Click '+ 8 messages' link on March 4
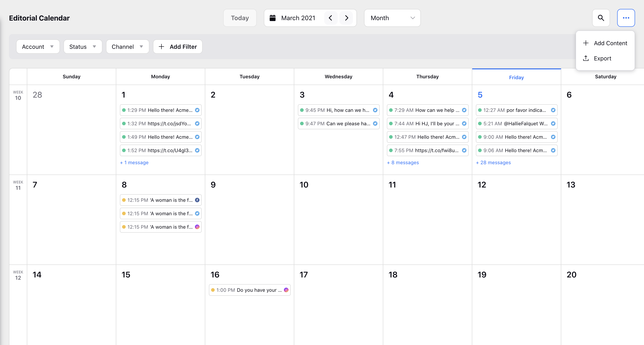The height and width of the screenshot is (345, 644). pos(403,162)
